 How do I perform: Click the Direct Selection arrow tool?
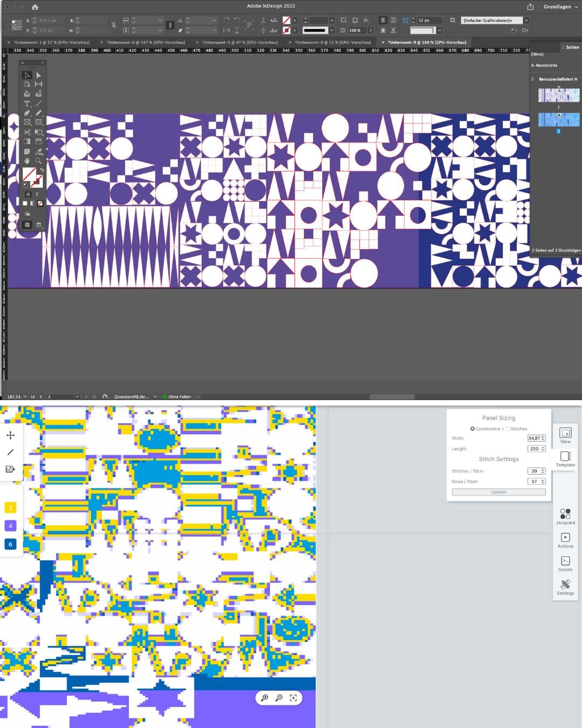[x=38, y=75]
